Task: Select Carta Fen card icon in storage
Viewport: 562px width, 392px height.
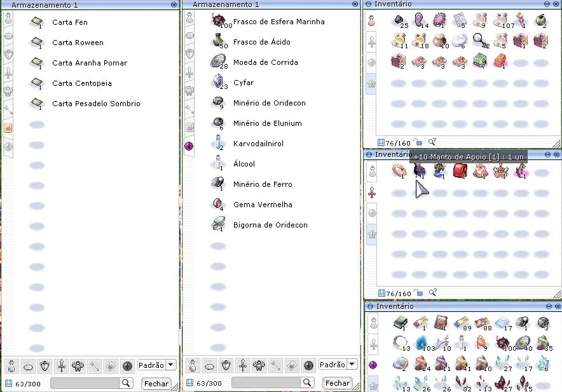Action: (37, 22)
